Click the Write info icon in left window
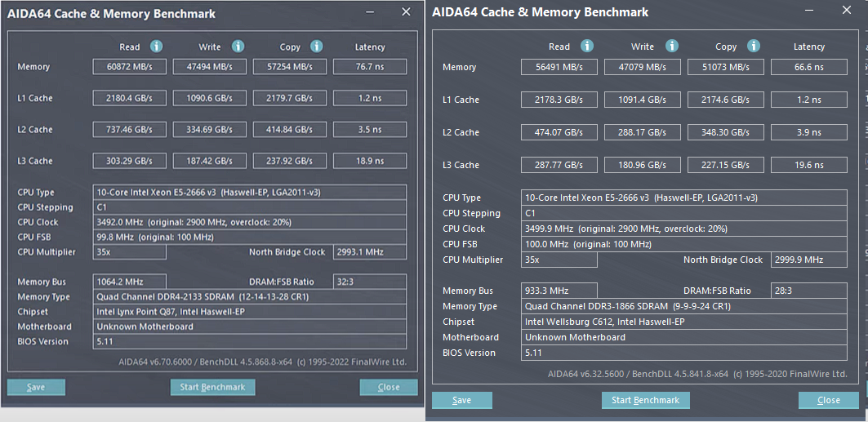 [x=238, y=47]
